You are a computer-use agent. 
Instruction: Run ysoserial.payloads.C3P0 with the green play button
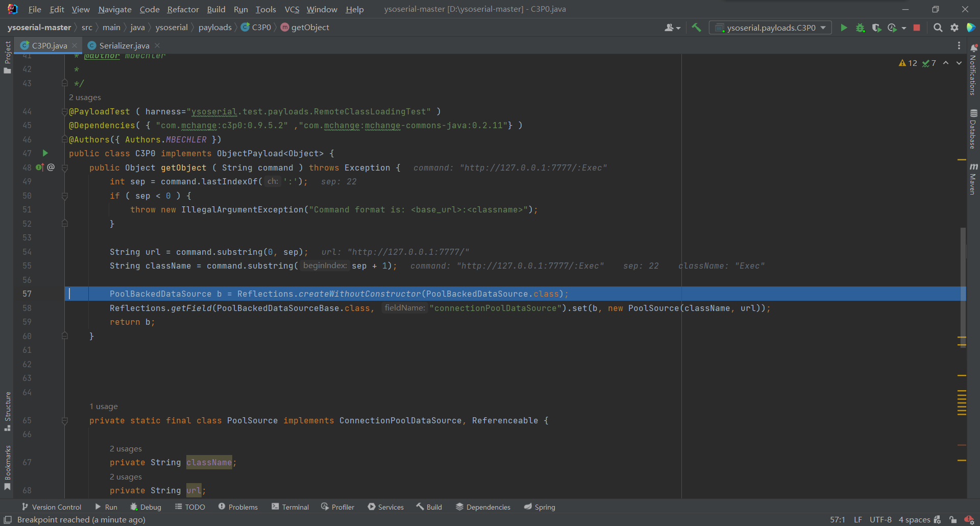pos(844,28)
